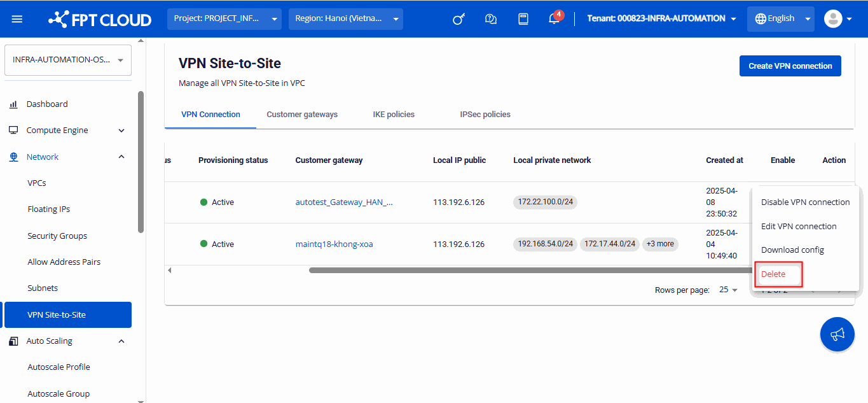Click the 192.168.54.0/24 network chip

(x=546, y=244)
